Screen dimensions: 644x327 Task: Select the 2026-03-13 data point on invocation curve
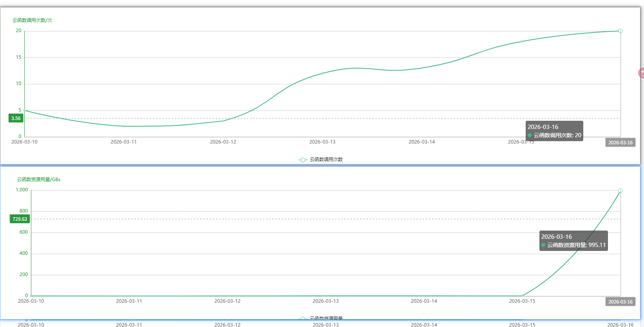(322, 73)
